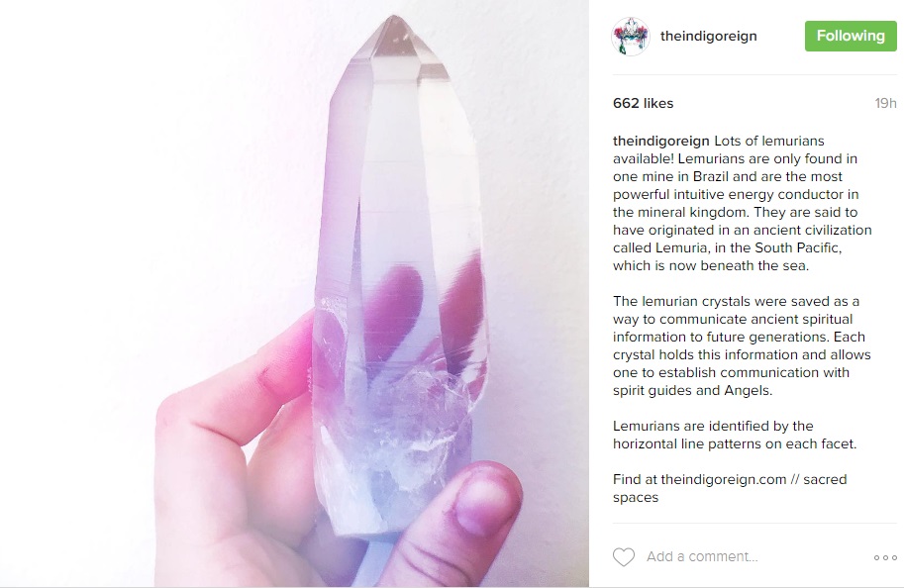Click the 'South Pacific' caption line
This screenshot has height=588, width=904.
tap(727, 247)
